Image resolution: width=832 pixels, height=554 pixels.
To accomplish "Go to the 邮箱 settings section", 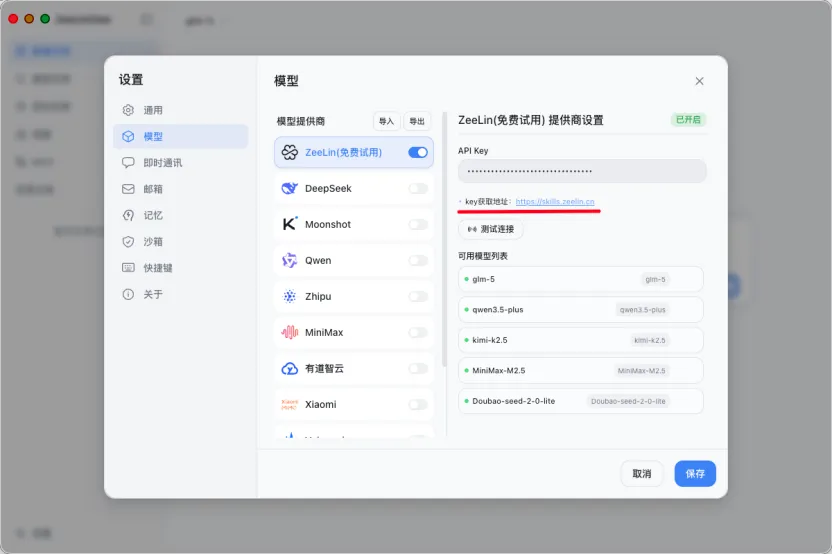I will coord(180,189).
